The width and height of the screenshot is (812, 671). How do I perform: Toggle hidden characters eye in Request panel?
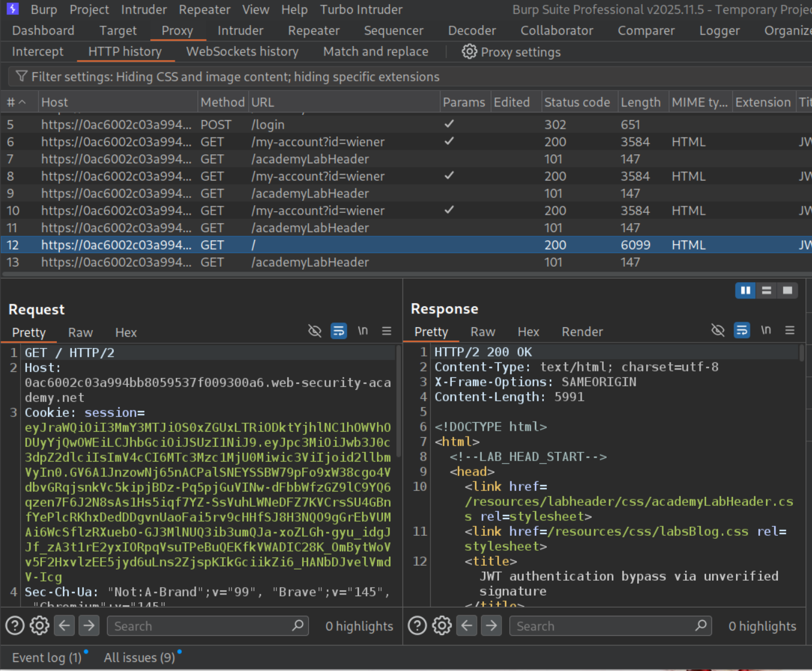point(315,331)
